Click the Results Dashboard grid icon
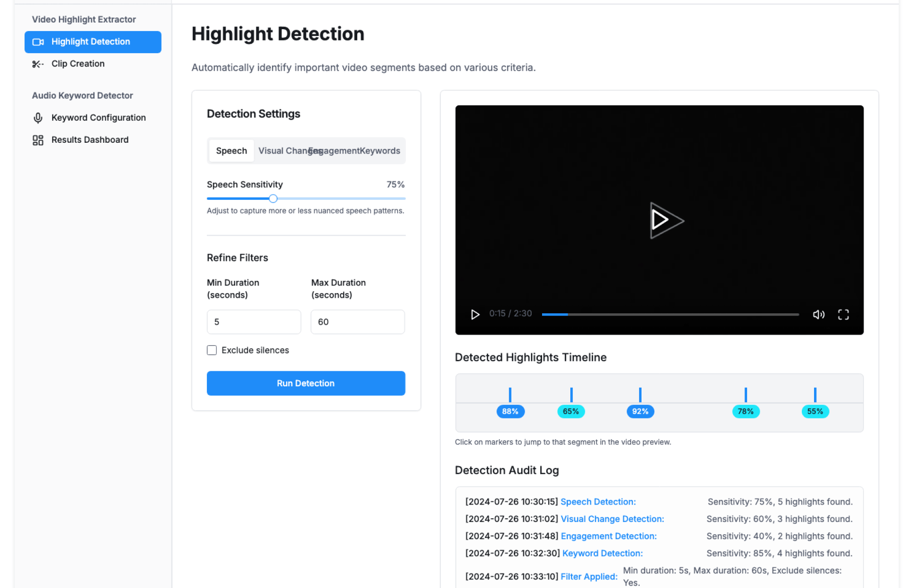The width and height of the screenshot is (905, 588). (x=38, y=140)
